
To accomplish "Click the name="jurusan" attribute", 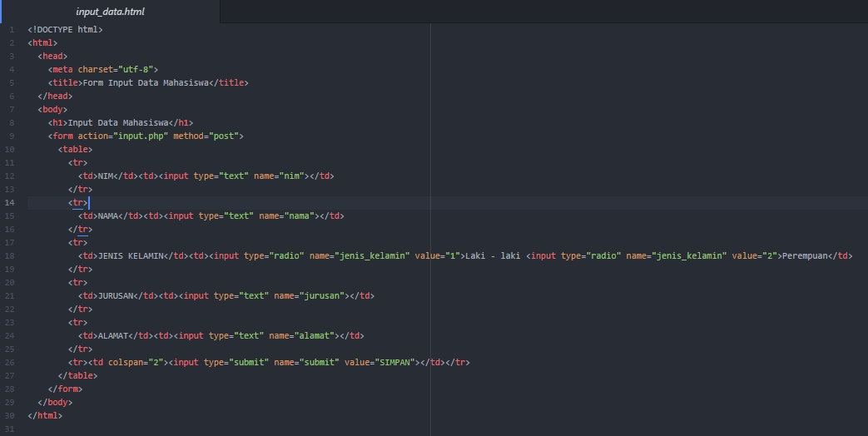I will pyautogui.click(x=310, y=295).
